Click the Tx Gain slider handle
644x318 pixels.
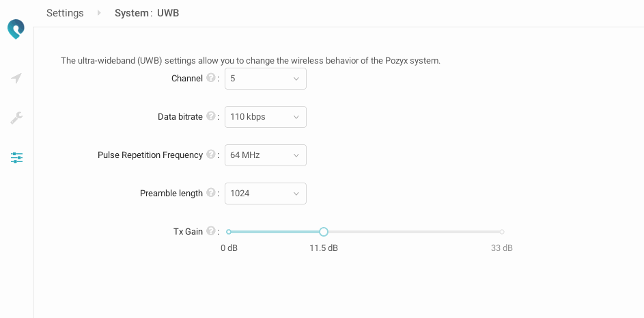pos(324,232)
